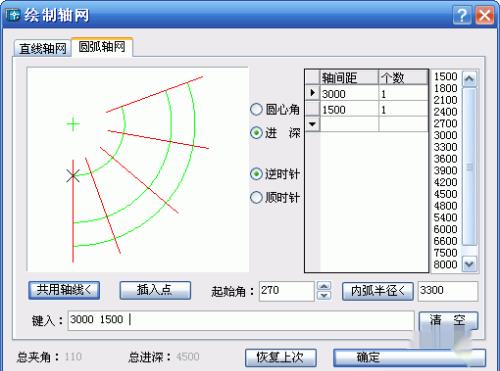
Task: Decrease 起始角 with the down spinner arrow
Action: (x=324, y=295)
